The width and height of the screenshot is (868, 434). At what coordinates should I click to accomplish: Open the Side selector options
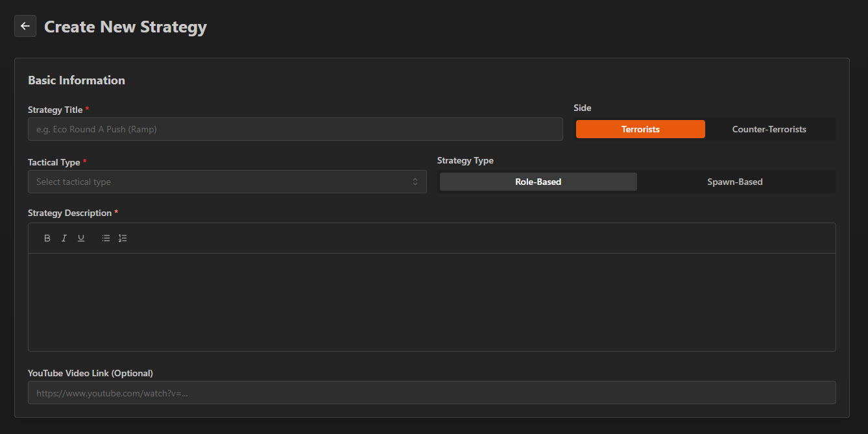pos(705,128)
